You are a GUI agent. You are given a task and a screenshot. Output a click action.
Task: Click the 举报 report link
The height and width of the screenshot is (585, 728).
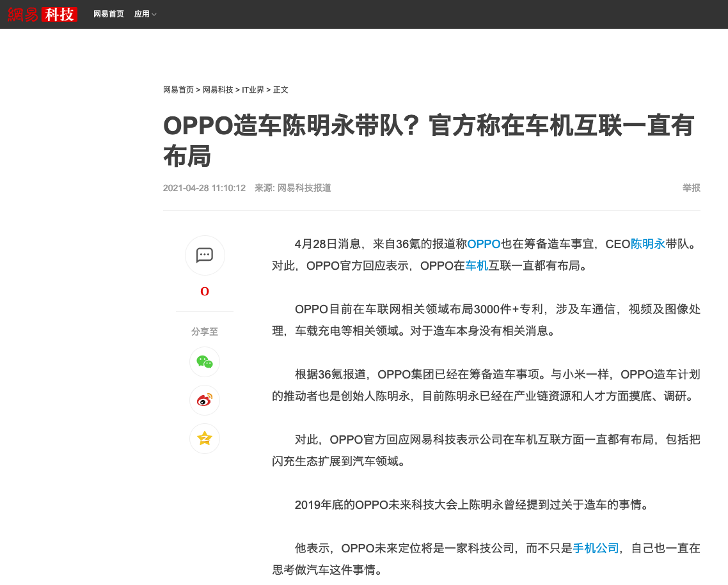pos(692,188)
